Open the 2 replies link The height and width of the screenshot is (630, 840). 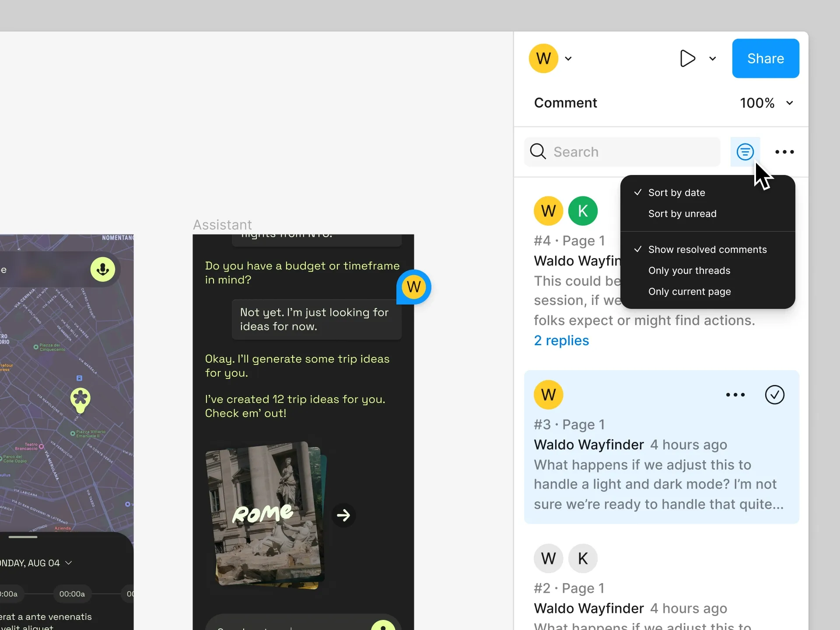pos(561,340)
